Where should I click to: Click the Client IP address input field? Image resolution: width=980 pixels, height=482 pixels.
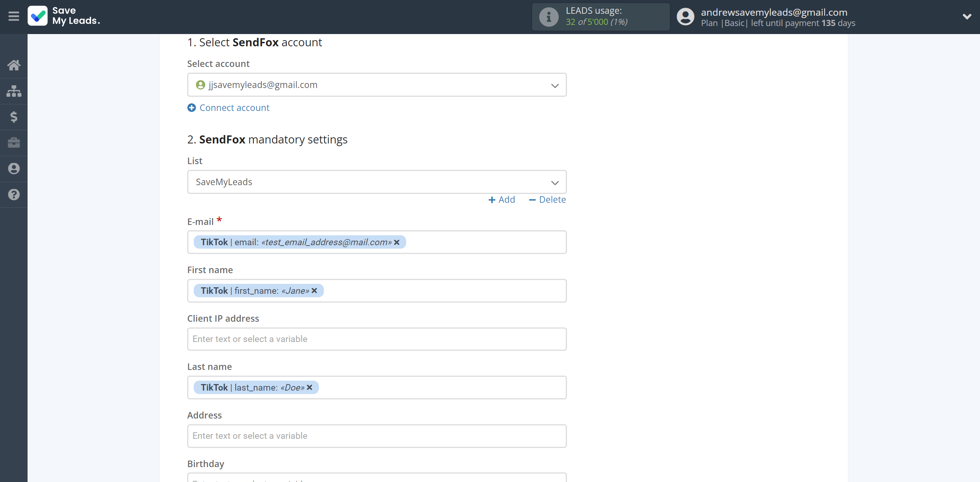click(377, 339)
